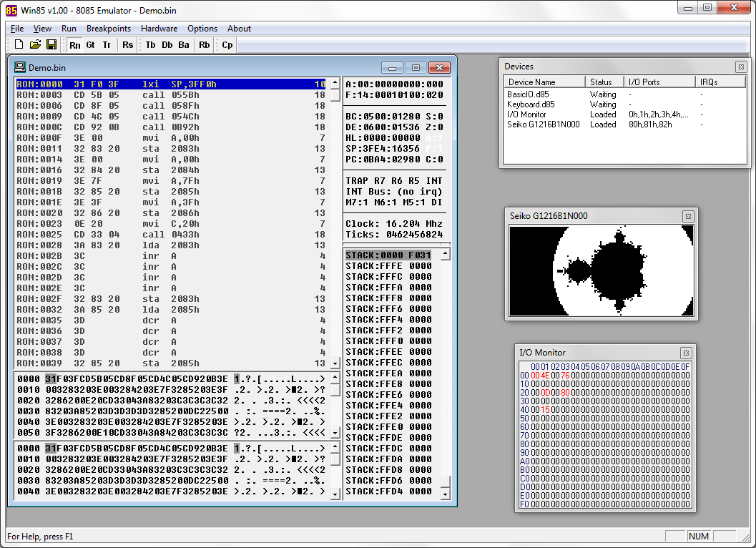Screen dimensions: 756x548
Task: Toggle the TRAP interrupt indicator
Action: coord(356,181)
